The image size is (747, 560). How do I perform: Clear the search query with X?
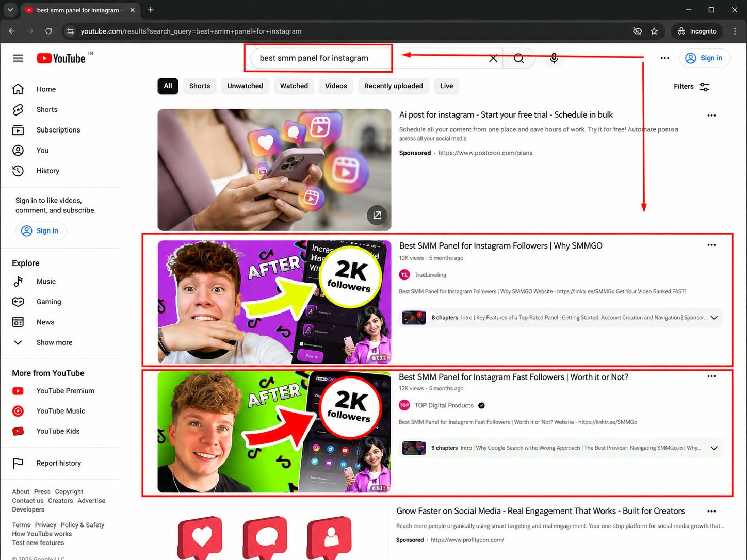pyautogui.click(x=493, y=58)
